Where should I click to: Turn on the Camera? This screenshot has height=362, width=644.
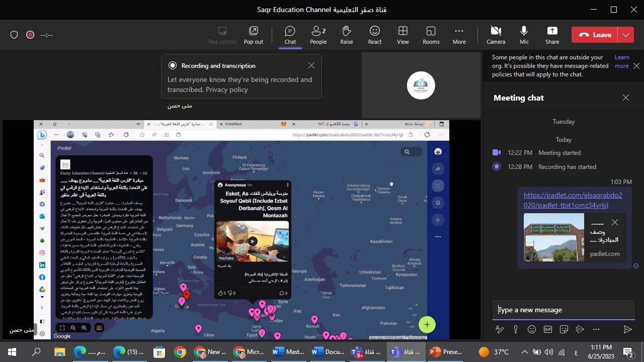pyautogui.click(x=496, y=35)
